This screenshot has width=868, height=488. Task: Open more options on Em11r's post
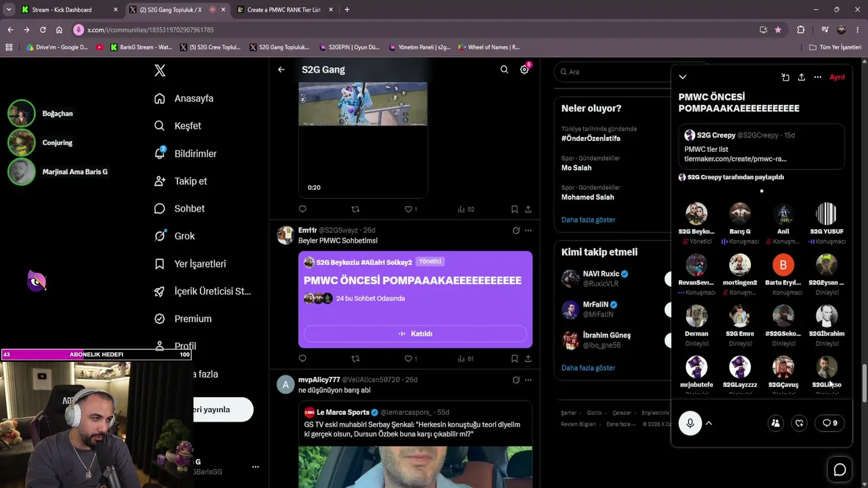[x=528, y=230]
